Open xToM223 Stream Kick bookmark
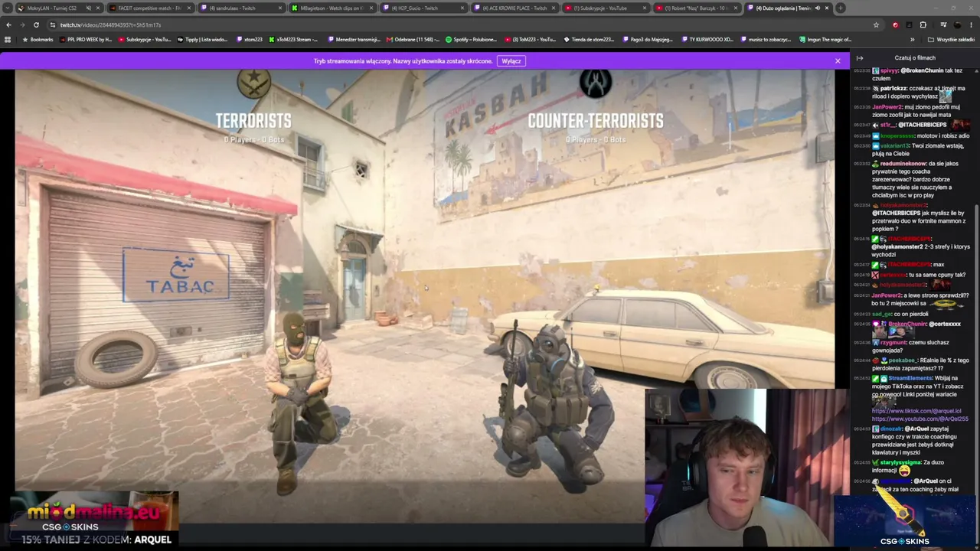The image size is (980, 551). click(293, 39)
